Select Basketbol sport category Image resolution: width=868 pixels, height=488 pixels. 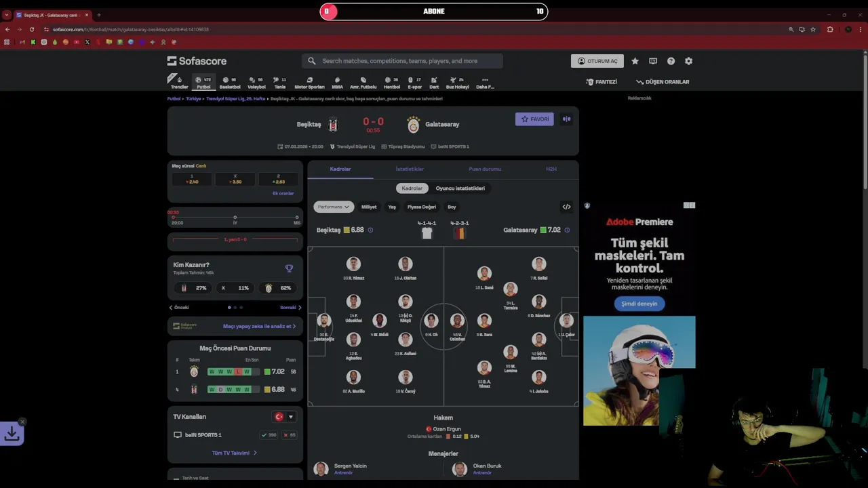[x=230, y=83]
